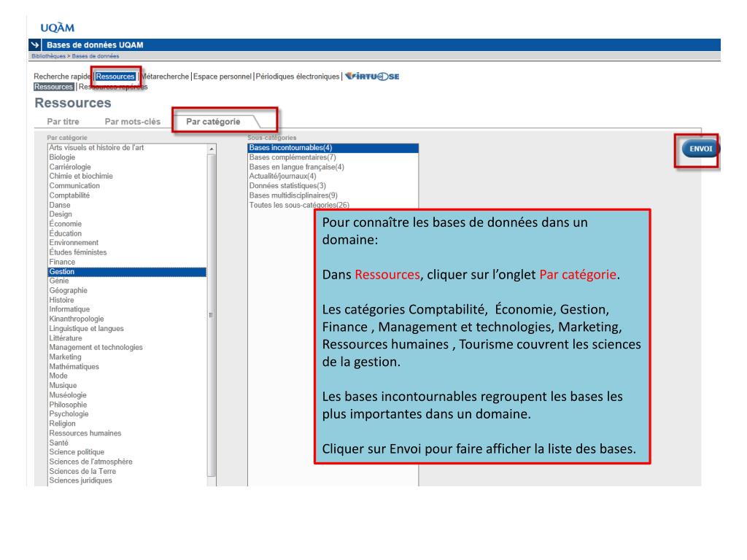The height and width of the screenshot is (560, 747).
Task: Select Bases en langue française(4) sub-category
Action: [x=333, y=167]
